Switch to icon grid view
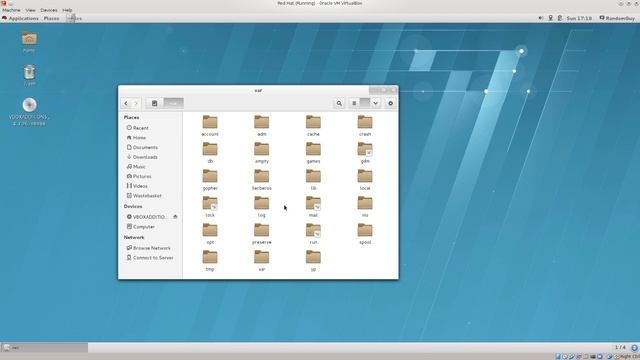The image size is (640, 360). (364, 103)
